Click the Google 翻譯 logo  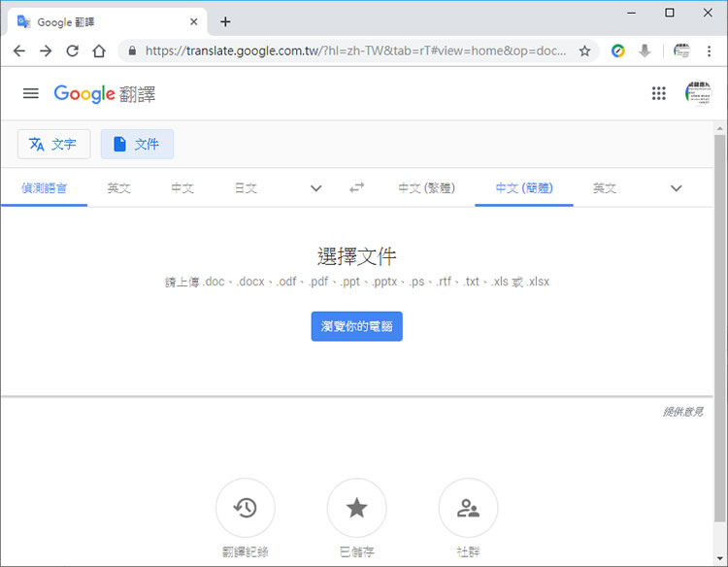click(x=105, y=94)
